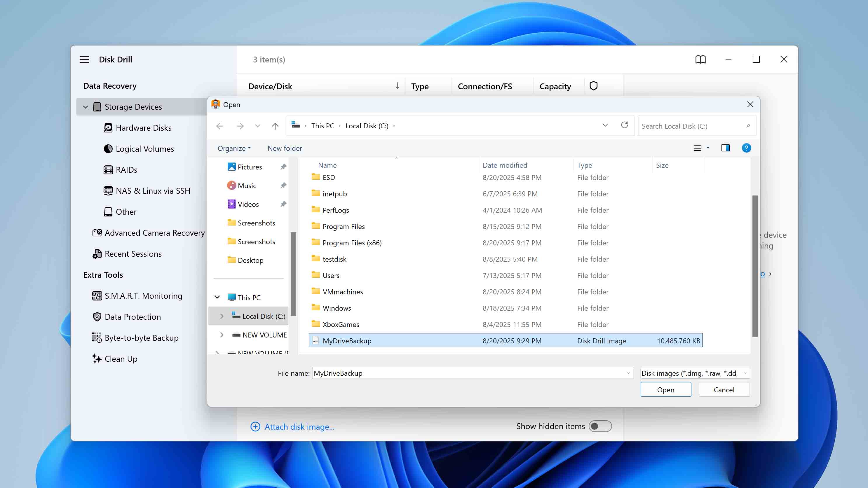Image resolution: width=868 pixels, height=488 pixels.
Task: Navigate to This PC via breadcrumb
Action: (x=322, y=126)
